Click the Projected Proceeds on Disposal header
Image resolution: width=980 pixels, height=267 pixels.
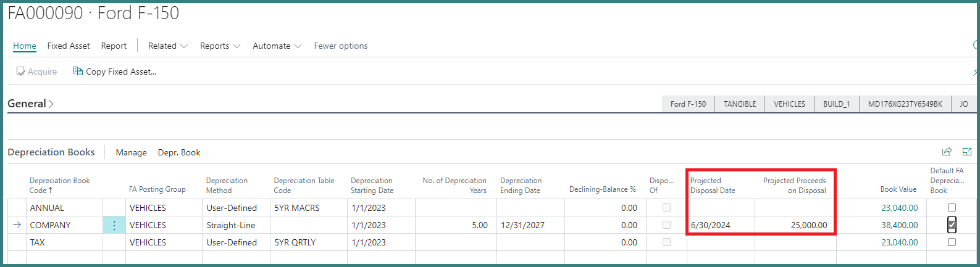point(795,185)
